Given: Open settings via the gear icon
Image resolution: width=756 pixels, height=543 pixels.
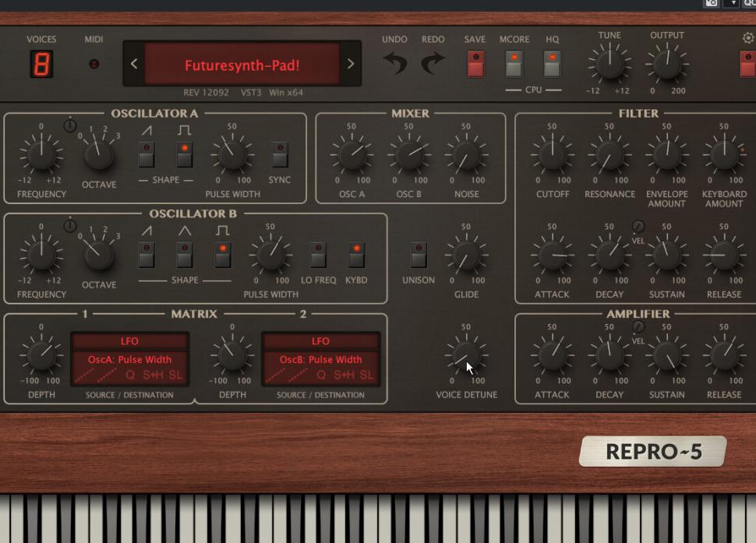Looking at the screenshot, I should pos(748,38).
